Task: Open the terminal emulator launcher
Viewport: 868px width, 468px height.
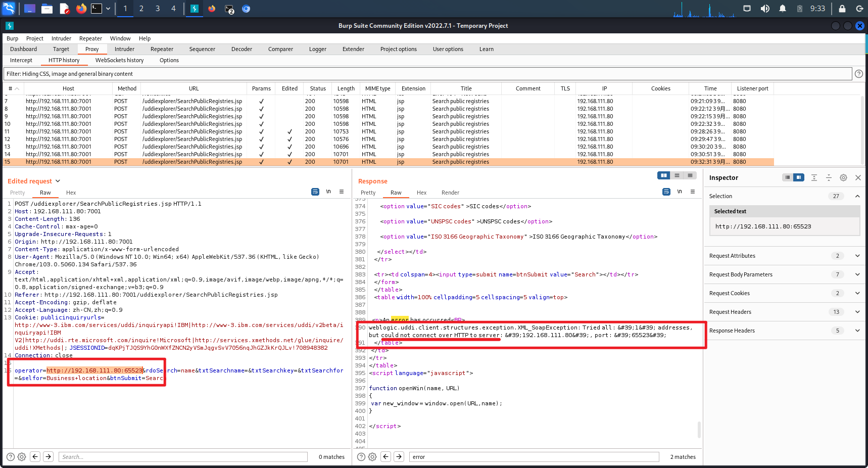Action: click(97, 9)
